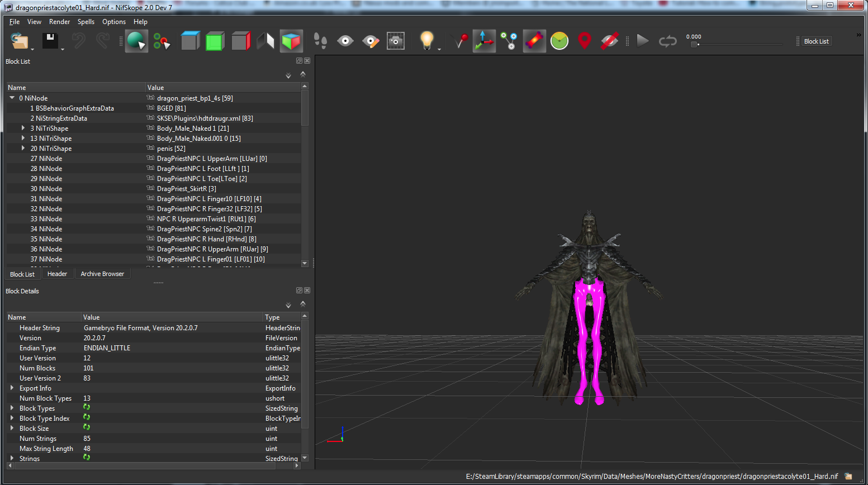
Task: Expand the Block Type Index row
Action: pyautogui.click(x=12, y=418)
